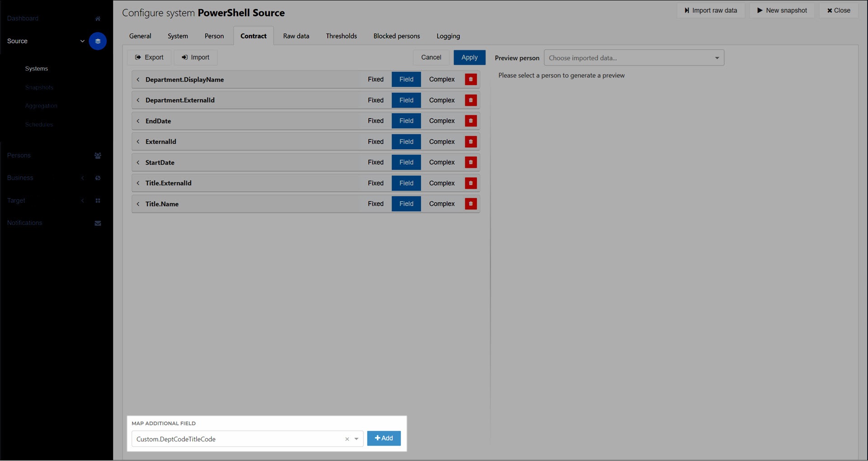Expand the Business menu chevron
Image resolution: width=868 pixels, height=461 pixels.
coord(82,178)
